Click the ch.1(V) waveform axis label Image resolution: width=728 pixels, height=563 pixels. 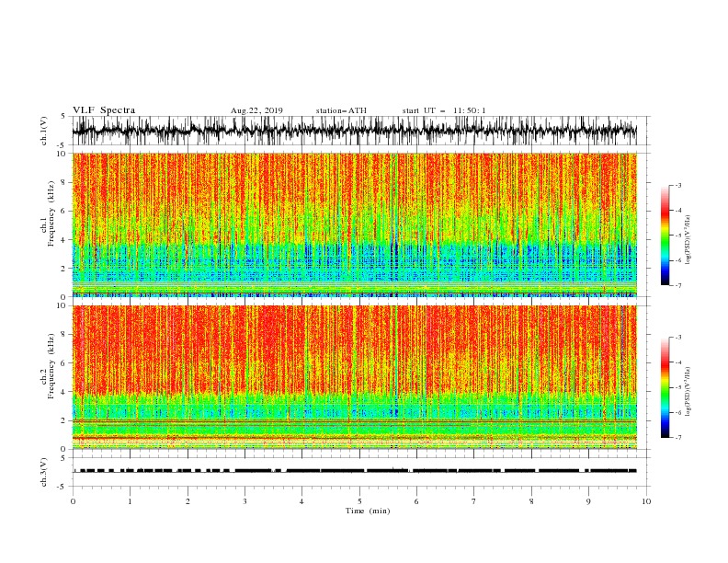click(x=44, y=131)
